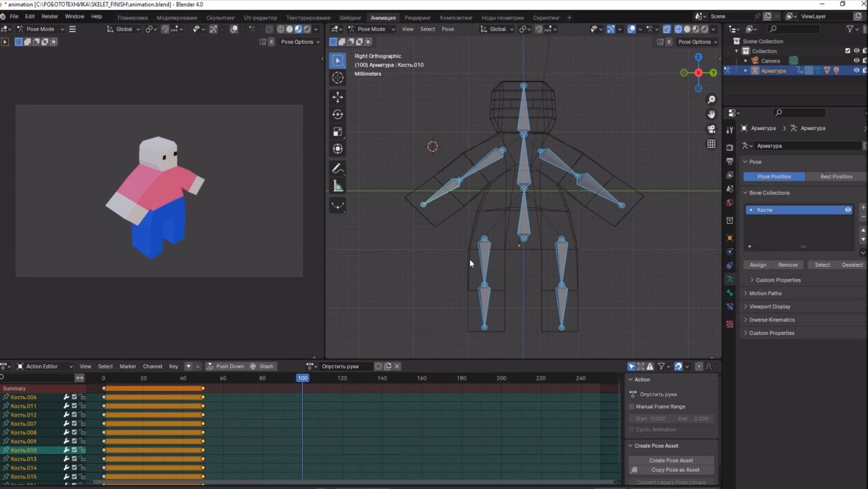The width and height of the screenshot is (868, 489).
Task: Open the Pose Mode dropdown
Action: 371,29
